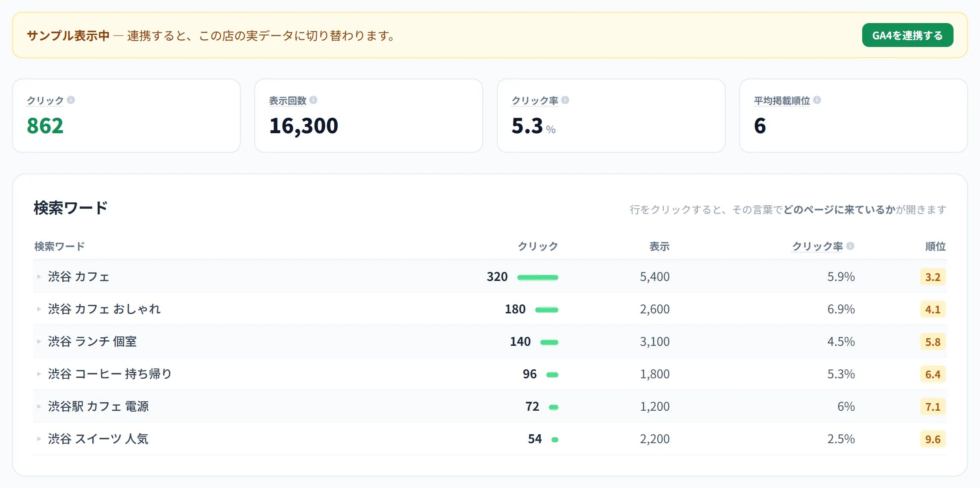980x488 pixels.
Task: Click the サンプル表示中 banner label
Action: click(68, 35)
